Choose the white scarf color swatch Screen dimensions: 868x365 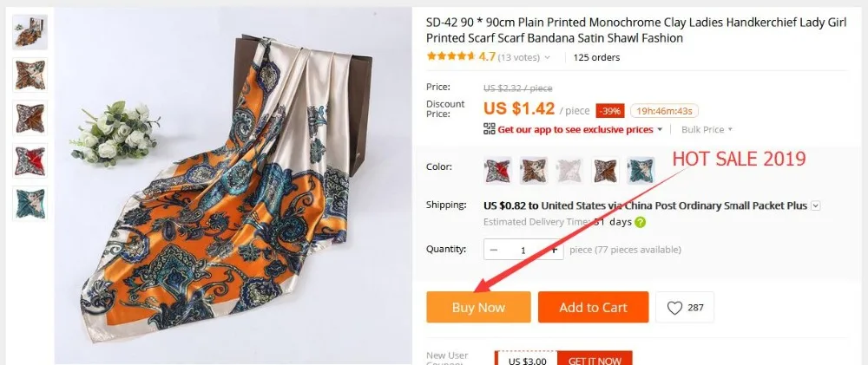tap(569, 170)
